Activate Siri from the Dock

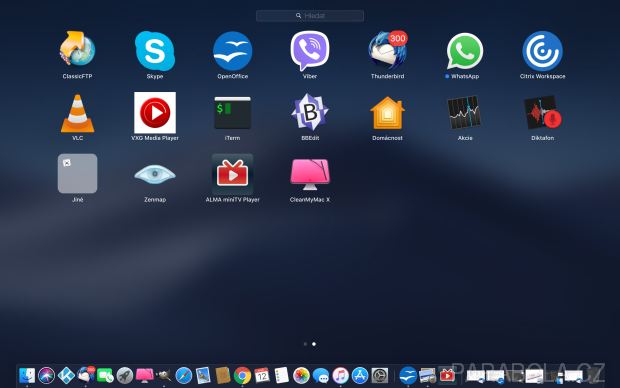(47, 375)
